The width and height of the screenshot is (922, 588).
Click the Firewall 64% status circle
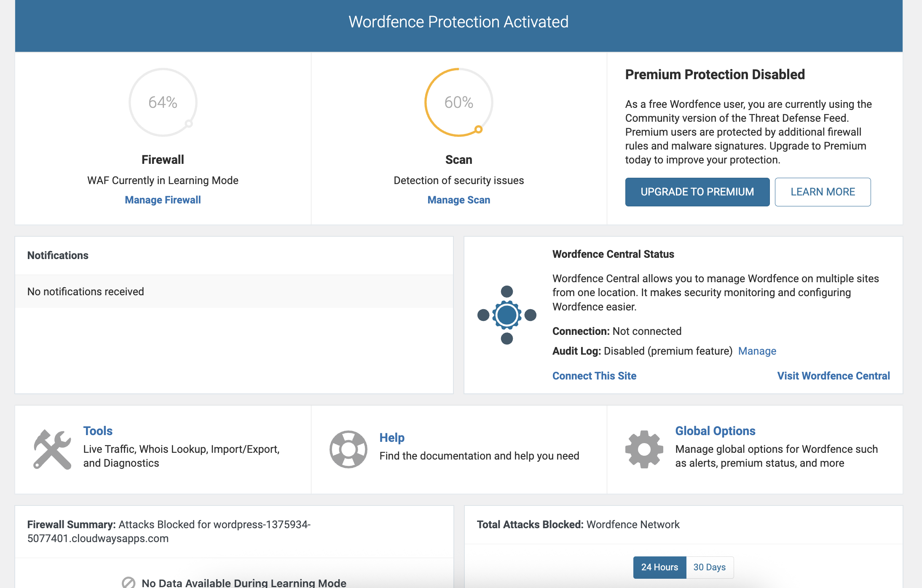tap(163, 102)
